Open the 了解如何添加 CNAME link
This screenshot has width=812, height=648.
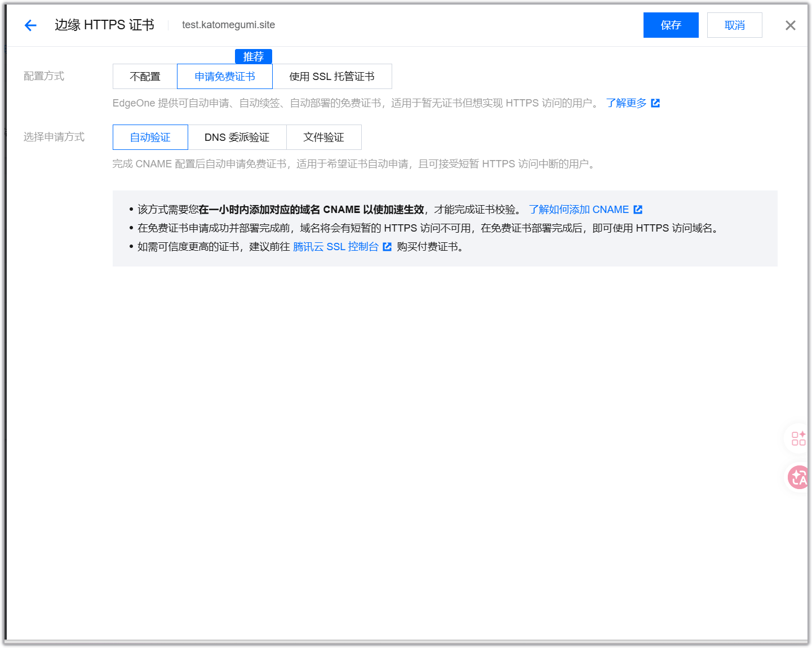click(585, 210)
